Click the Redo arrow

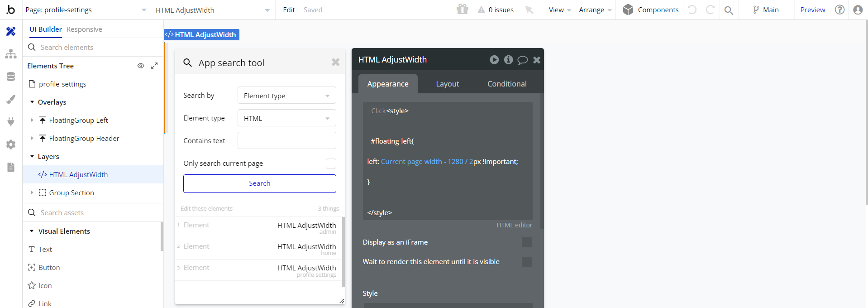coord(710,10)
